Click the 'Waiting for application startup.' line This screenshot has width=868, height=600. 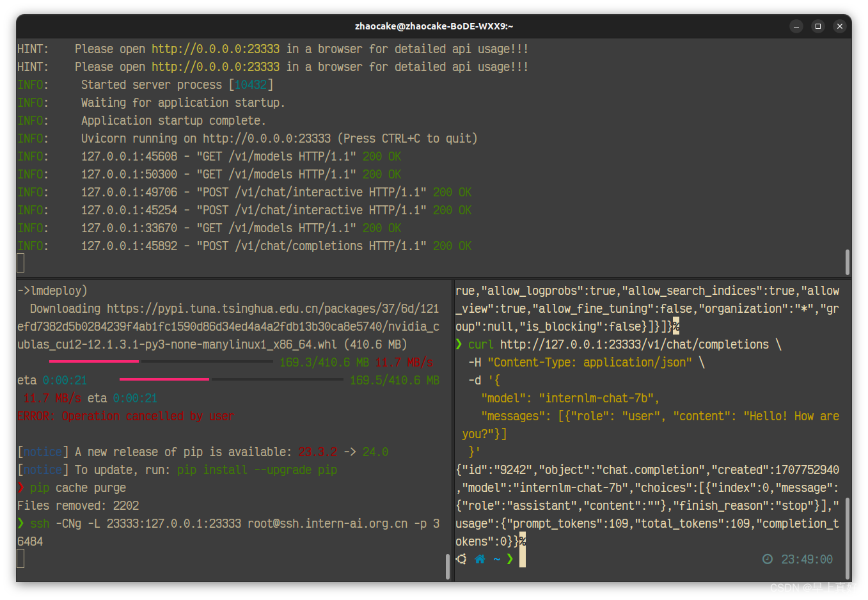click(x=183, y=103)
